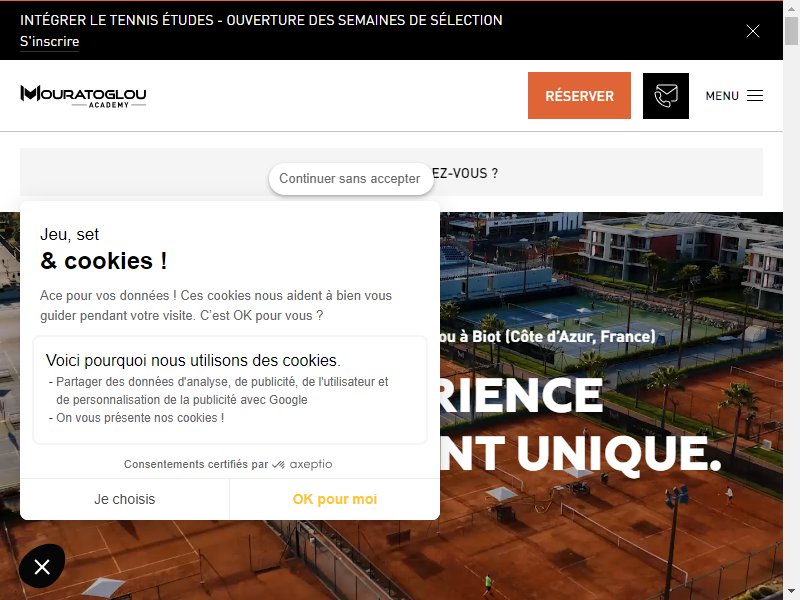Click the Voici pourquoi cookies info box
Screen dimensions: 800x600
point(230,390)
